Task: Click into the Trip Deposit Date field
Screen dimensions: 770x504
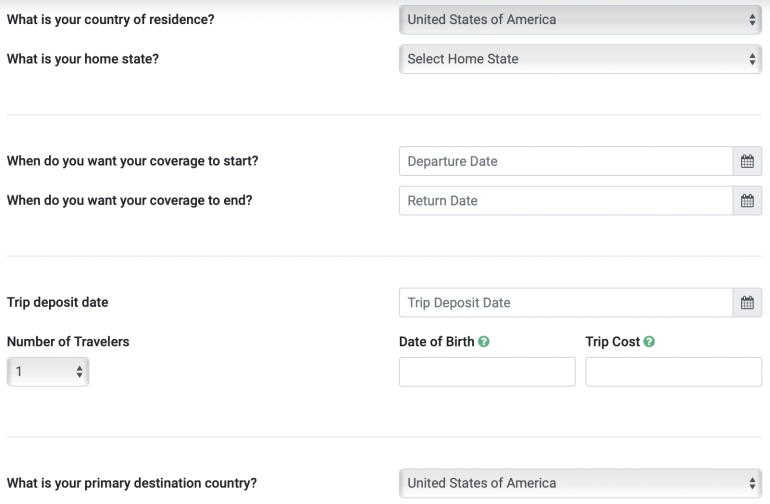Action: (565, 303)
